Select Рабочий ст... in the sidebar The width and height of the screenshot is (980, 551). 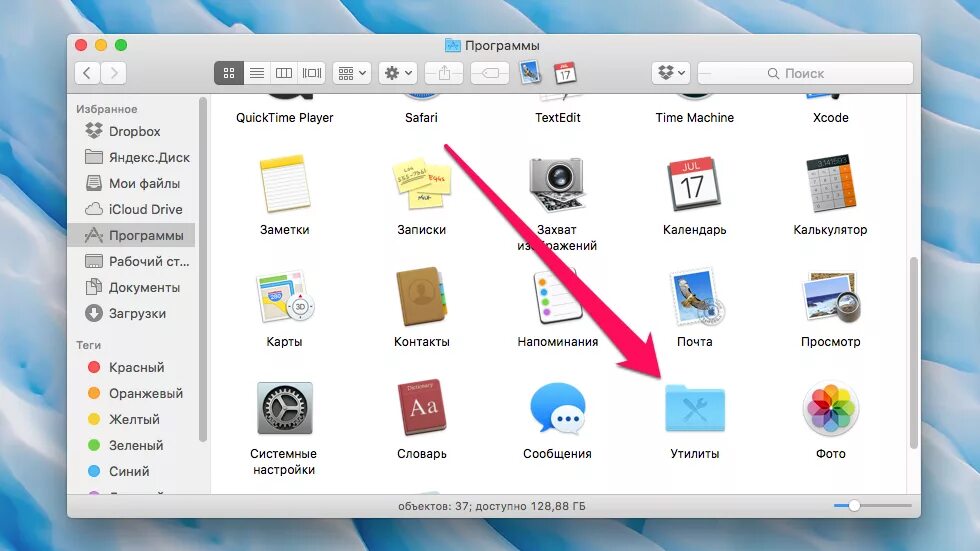[131, 261]
